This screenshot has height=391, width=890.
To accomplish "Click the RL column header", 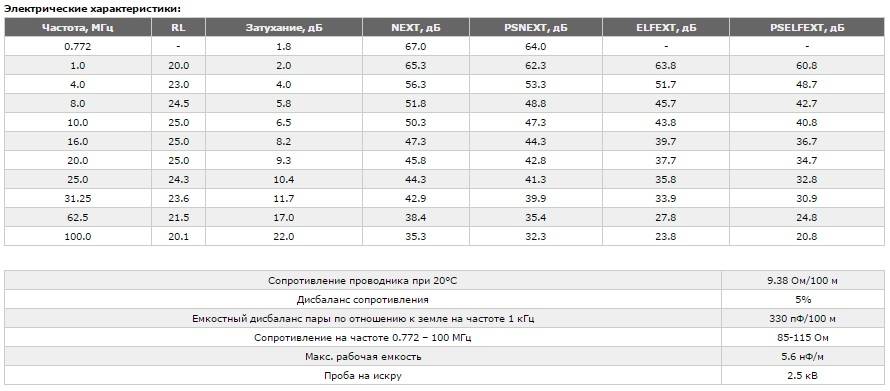I will point(178,27).
